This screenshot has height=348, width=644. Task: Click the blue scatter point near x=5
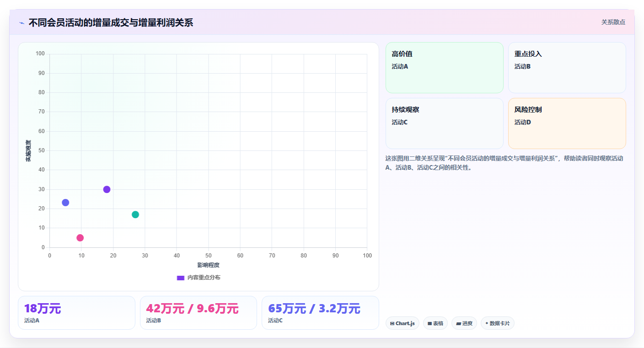(x=65, y=203)
